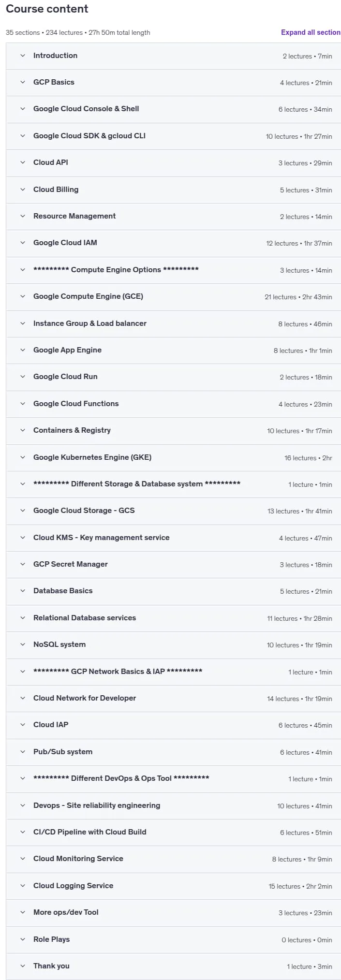This screenshot has width=341, height=980.
Task: Expand Cloud Network for Developer chevron
Action: point(23,698)
